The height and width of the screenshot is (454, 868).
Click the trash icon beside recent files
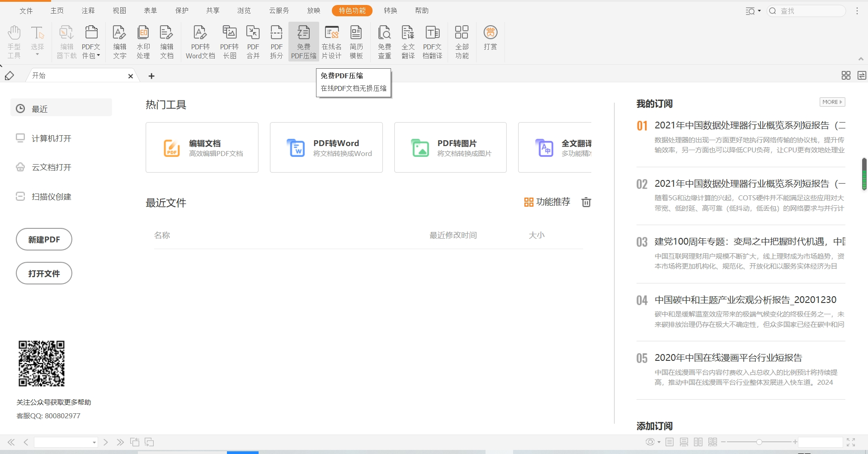tap(586, 202)
